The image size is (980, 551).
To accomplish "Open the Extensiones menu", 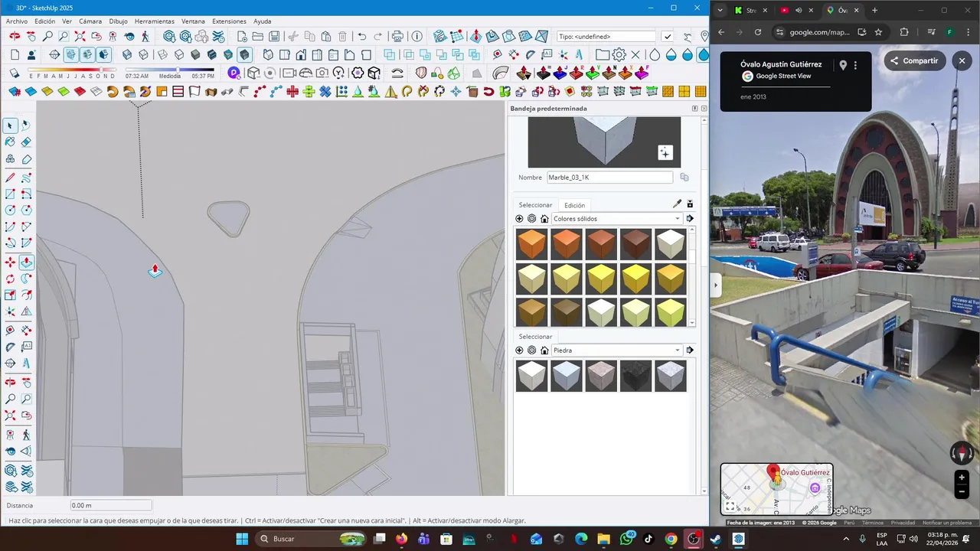I will 230,21.
